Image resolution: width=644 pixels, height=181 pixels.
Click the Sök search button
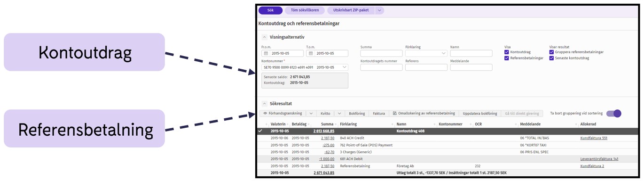coord(270,10)
